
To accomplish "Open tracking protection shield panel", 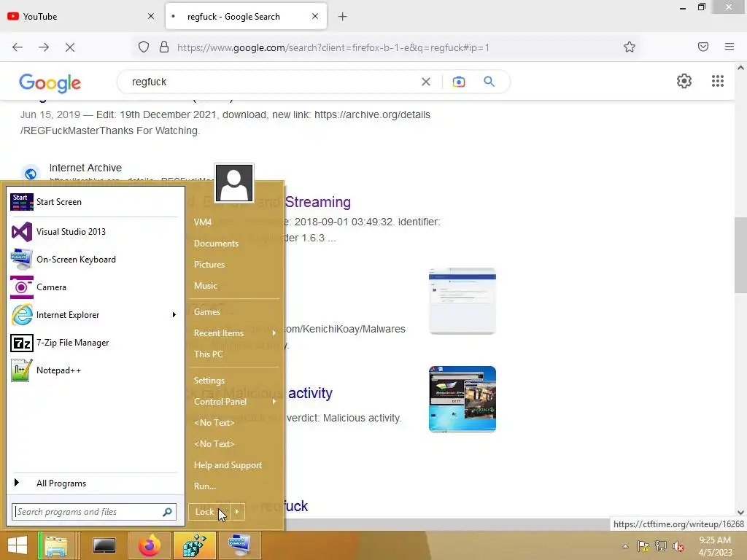I will tap(144, 47).
